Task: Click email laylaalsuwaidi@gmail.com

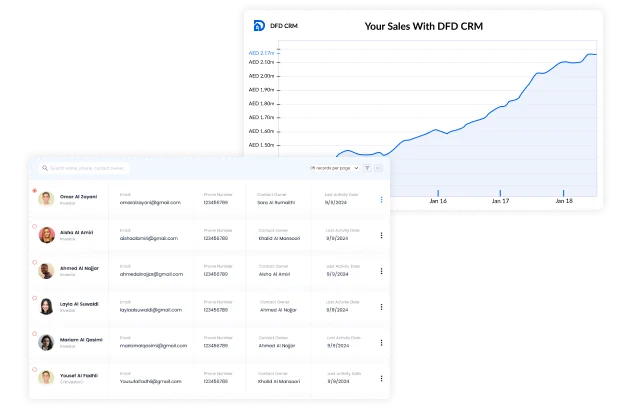Action: click(151, 310)
